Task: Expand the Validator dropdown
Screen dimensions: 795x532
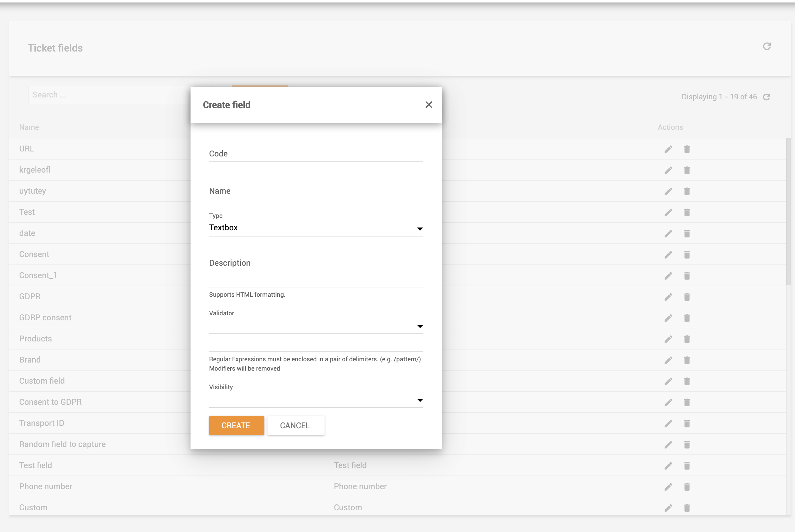Action: coord(316,326)
